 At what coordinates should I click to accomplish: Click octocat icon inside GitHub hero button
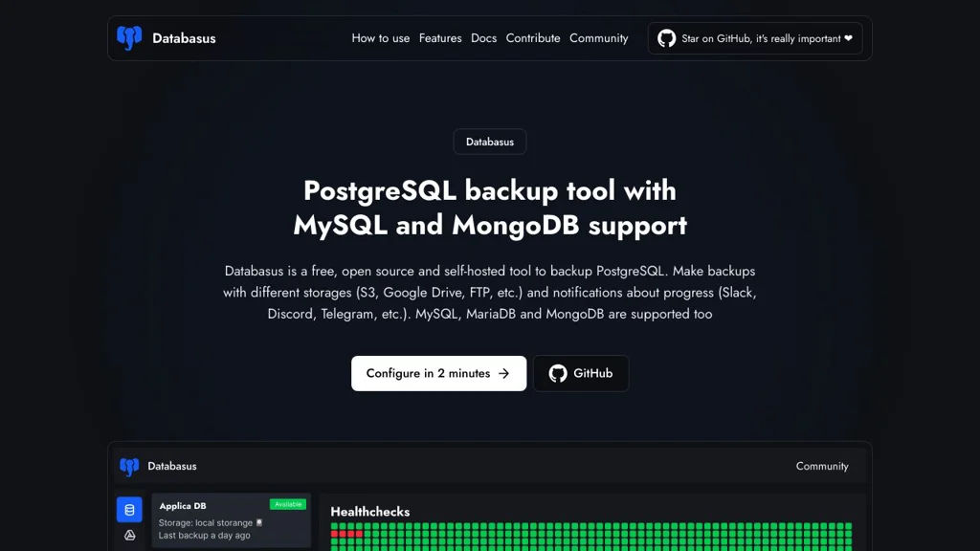(558, 374)
